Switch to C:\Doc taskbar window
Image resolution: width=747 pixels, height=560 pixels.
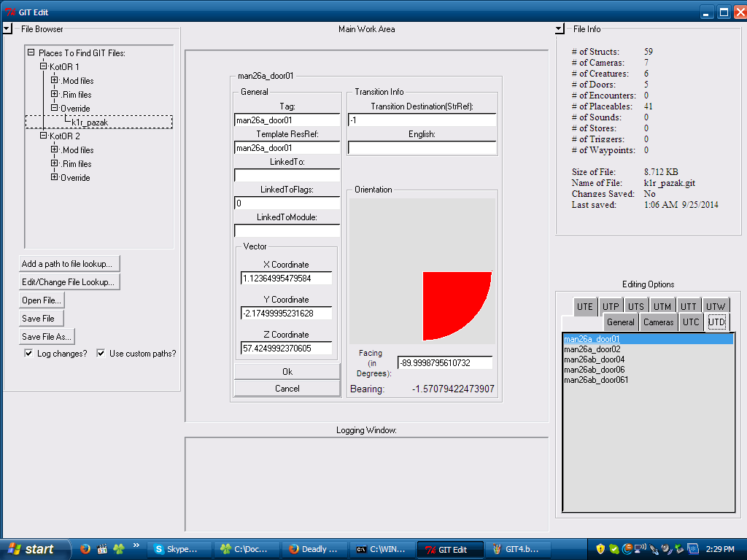coord(247,550)
